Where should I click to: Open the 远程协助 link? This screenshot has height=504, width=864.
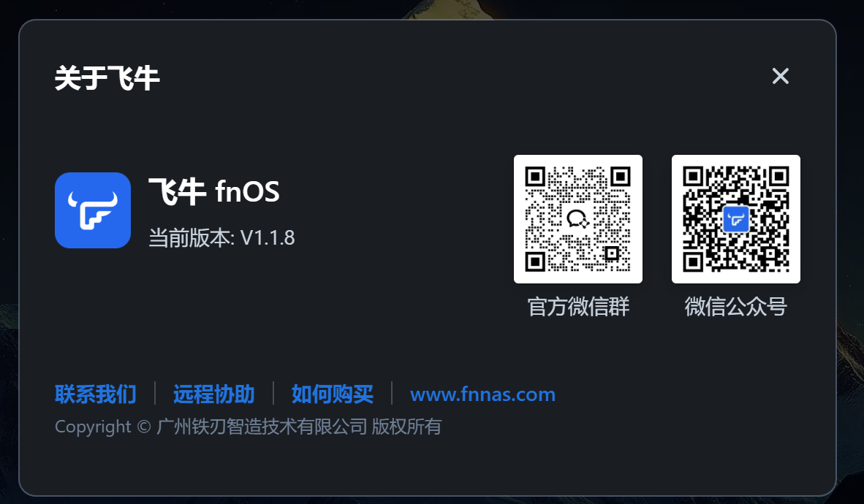click(x=213, y=394)
